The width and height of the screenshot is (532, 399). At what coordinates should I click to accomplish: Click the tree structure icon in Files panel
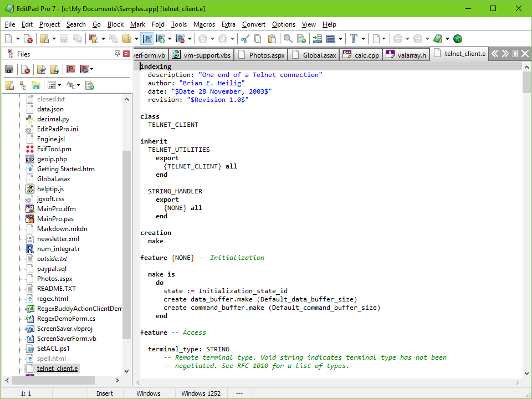point(23,85)
